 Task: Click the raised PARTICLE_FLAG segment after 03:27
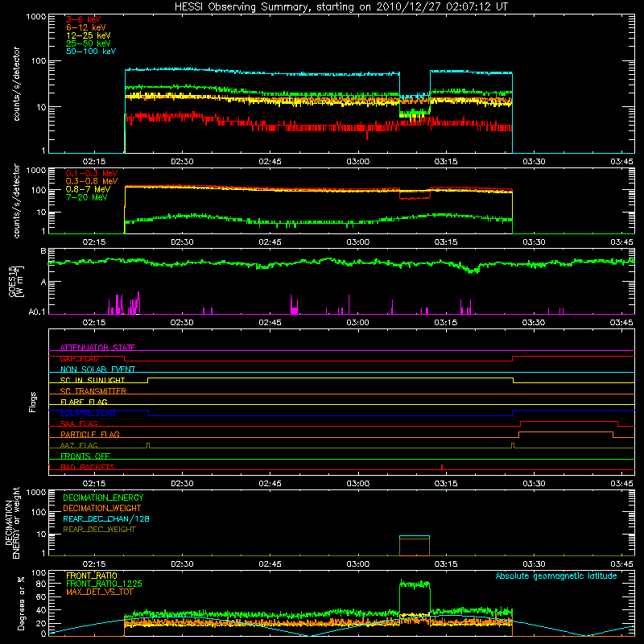566,432
